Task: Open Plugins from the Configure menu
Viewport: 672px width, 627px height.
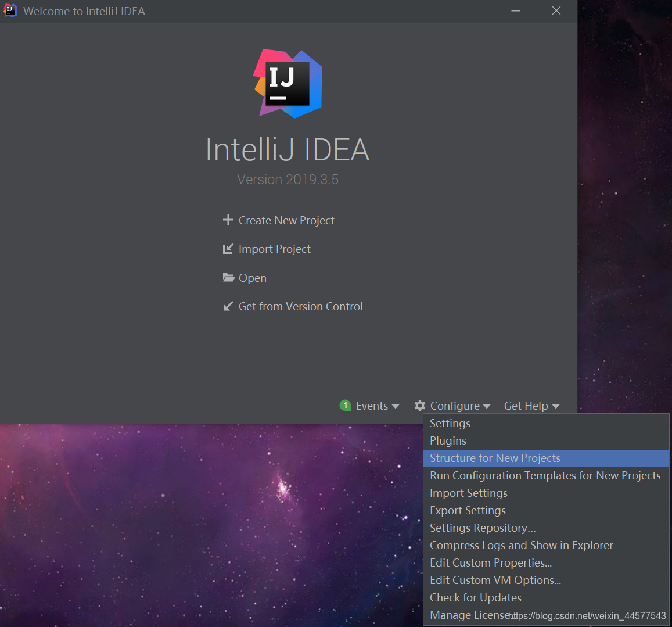Action: coord(546,441)
